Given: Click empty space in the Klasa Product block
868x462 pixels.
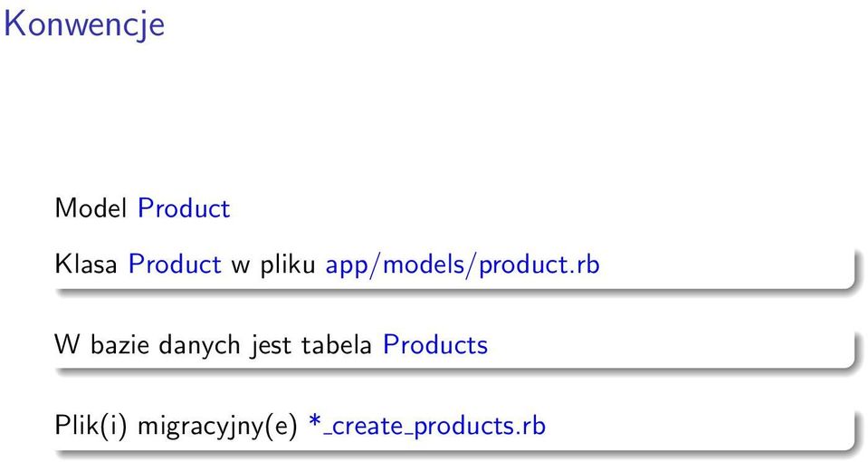Looking at the screenshot, I should coord(720,265).
